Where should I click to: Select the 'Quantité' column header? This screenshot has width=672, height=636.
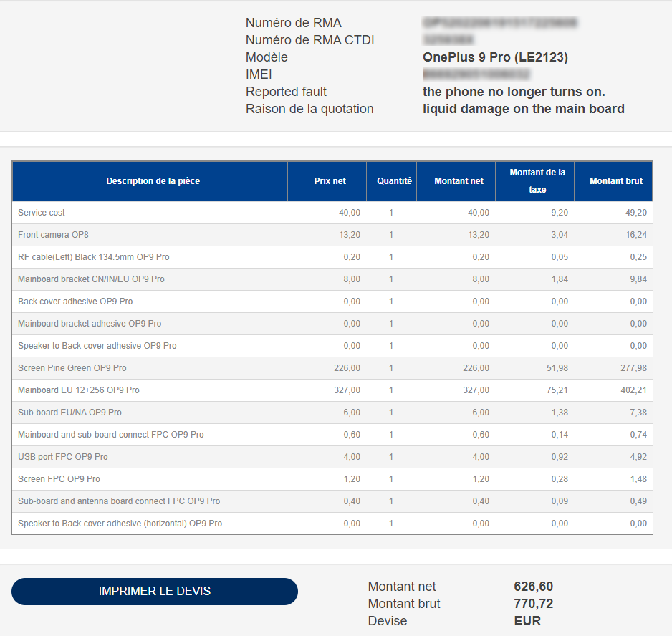(392, 181)
